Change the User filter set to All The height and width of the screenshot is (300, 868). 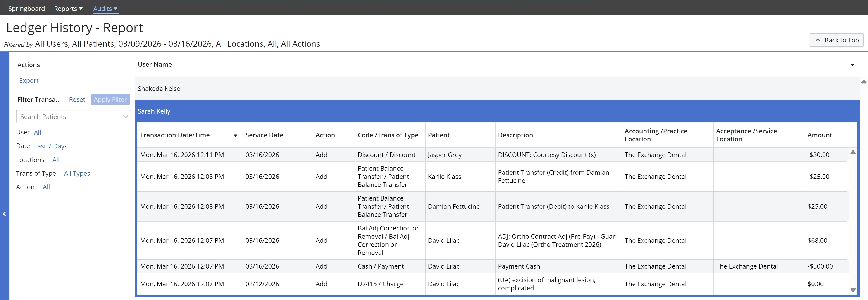click(37, 133)
